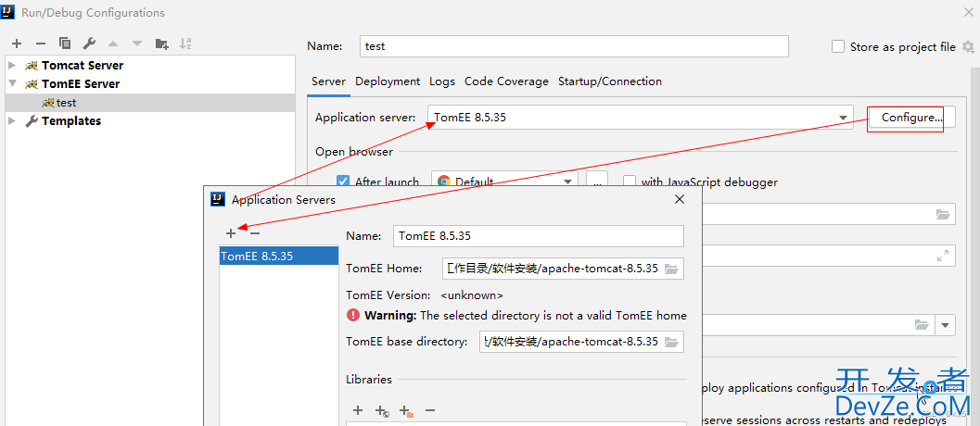Add library with plus under Libraries

[x=358, y=410]
